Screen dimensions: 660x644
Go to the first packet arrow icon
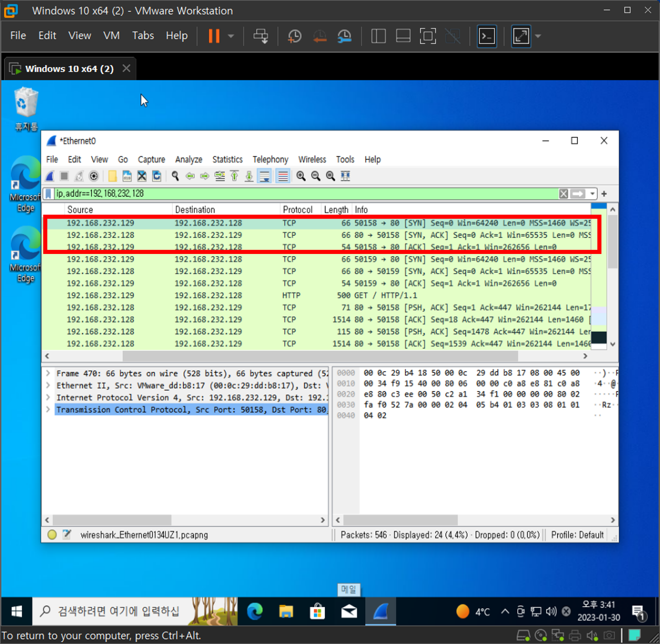[x=234, y=176]
